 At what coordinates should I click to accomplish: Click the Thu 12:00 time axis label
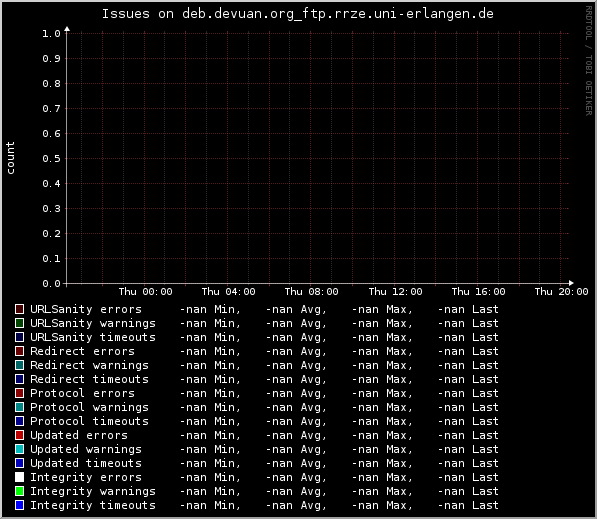(x=395, y=292)
